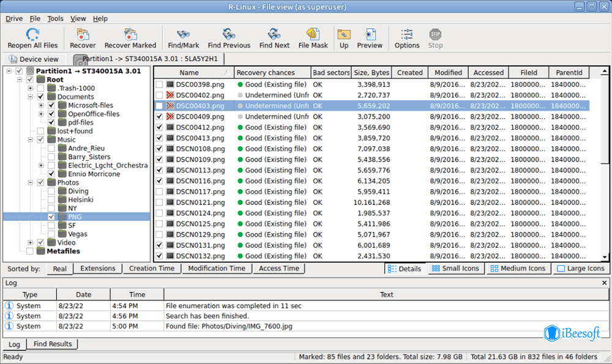
Task: Click the Find Next icon
Action: (x=274, y=34)
